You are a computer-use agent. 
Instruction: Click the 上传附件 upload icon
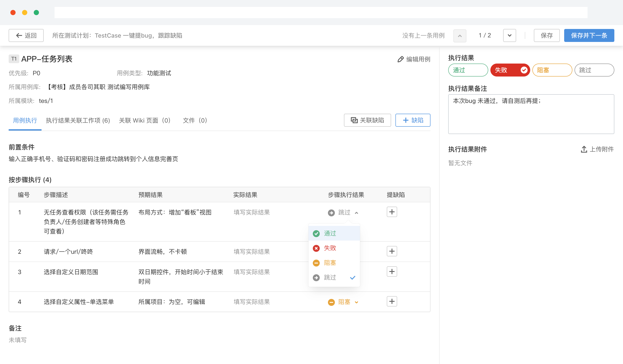(x=584, y=149)
